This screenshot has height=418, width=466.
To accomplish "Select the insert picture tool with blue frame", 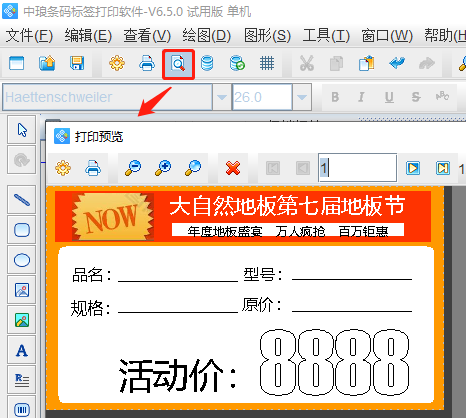I will pos(22,290).
